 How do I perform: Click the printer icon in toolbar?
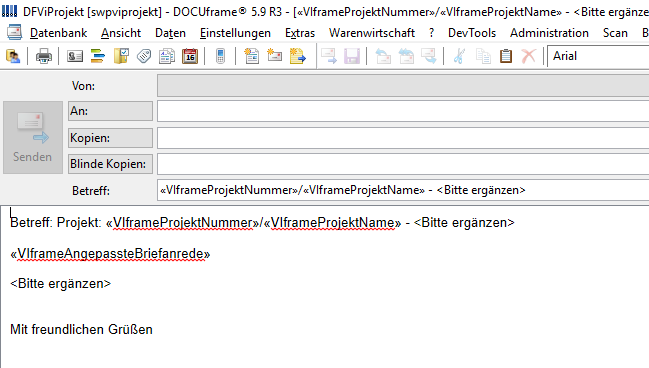point(43,56)
